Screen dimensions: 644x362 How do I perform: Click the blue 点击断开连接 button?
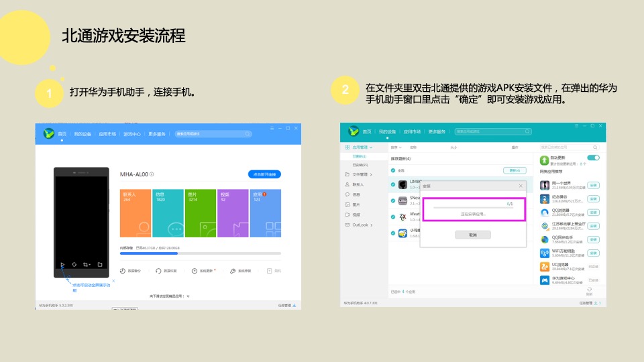(x=264, y=174)
